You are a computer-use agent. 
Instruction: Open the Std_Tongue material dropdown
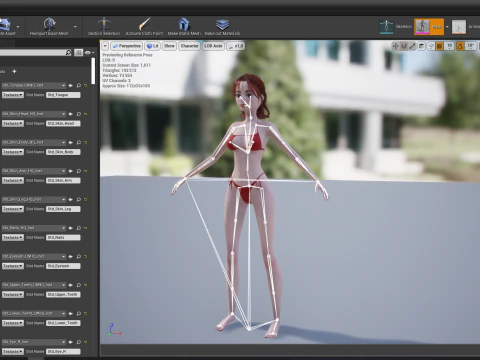coord(33,85)
